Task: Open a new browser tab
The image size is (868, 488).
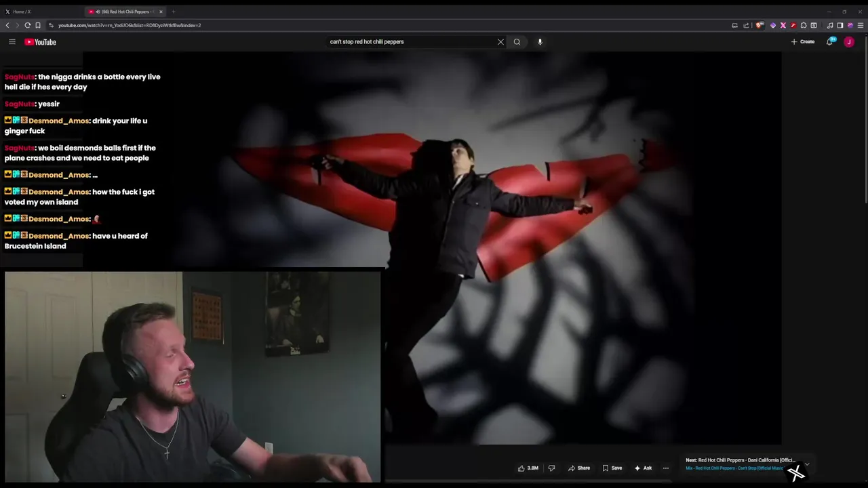Action: click(173, 12)
